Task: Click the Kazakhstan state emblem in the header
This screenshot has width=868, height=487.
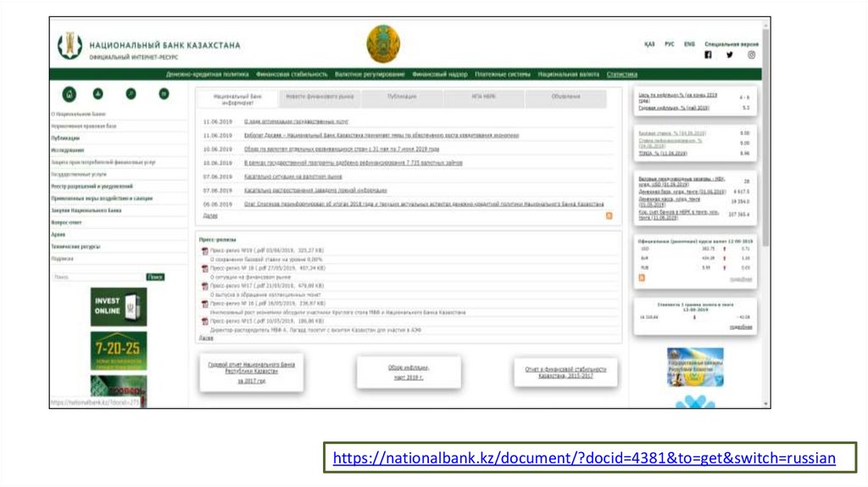Action: [383, 44]
